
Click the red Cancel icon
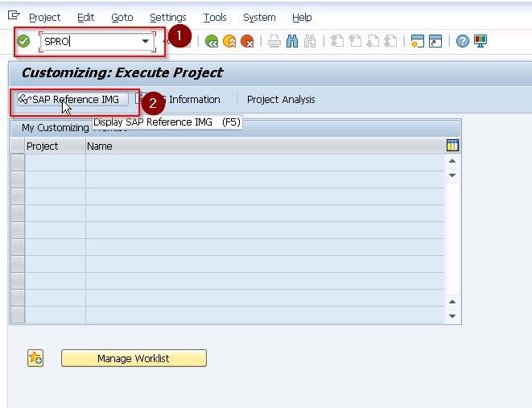click(247, 41)
